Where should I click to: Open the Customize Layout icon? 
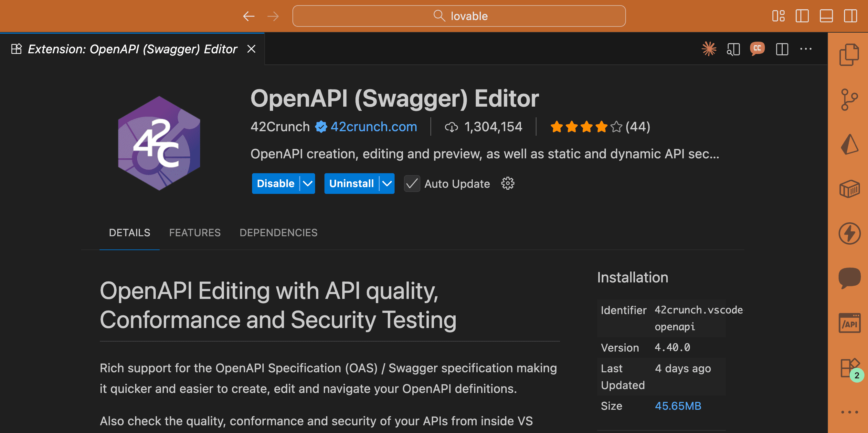pos(778,16)
